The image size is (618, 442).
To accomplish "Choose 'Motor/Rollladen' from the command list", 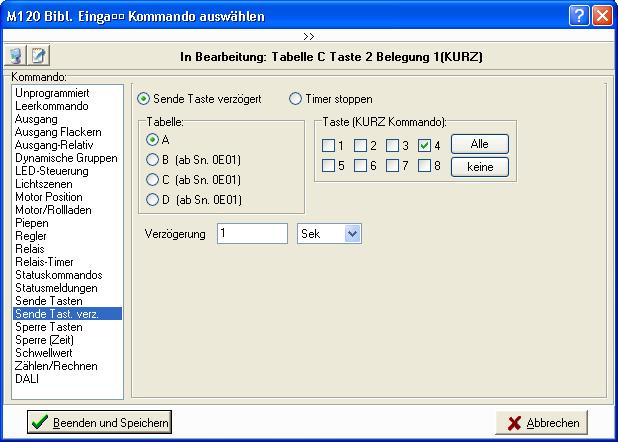I will point(52,210).
